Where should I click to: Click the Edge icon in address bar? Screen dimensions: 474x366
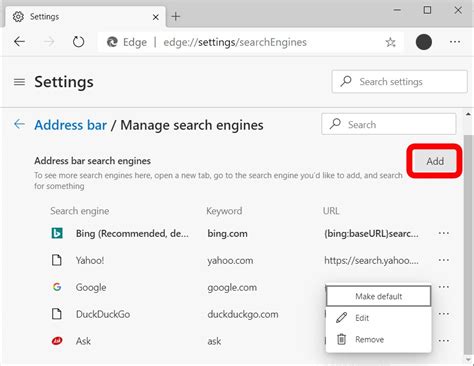(112, 42)
